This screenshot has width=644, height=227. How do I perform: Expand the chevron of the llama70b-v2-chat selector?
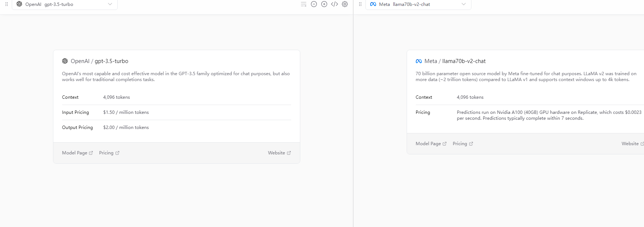point(464,4)
